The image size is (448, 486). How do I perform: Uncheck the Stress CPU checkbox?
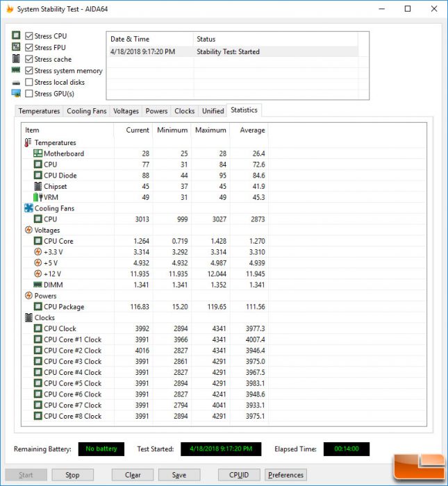pyautogui.click(x=29, y=36)
